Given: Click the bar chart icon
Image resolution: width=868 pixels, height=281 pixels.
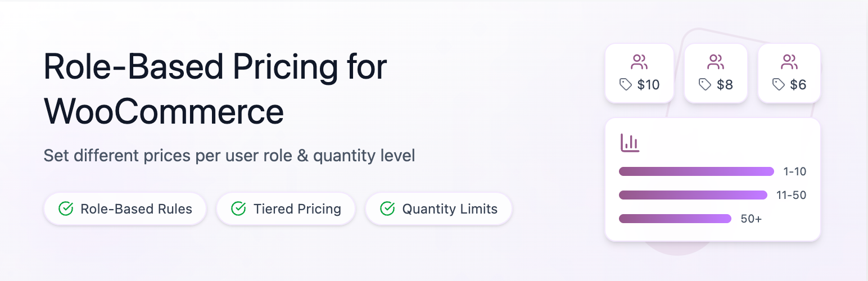Looking at the screenshot, I should [x=630, y=143].
